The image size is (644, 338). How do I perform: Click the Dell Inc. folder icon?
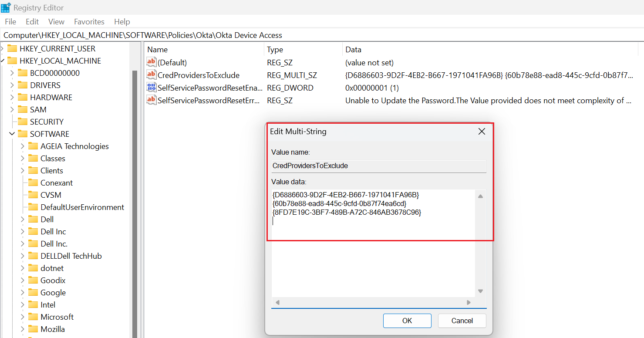click(x=33, y=244)
